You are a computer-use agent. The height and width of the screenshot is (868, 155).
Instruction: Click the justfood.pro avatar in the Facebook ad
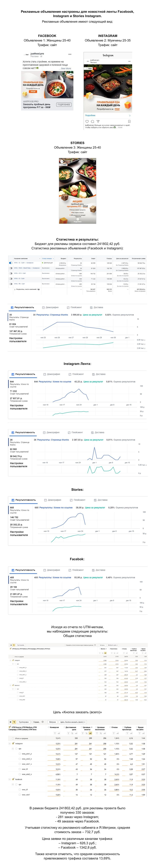[26, 55]
